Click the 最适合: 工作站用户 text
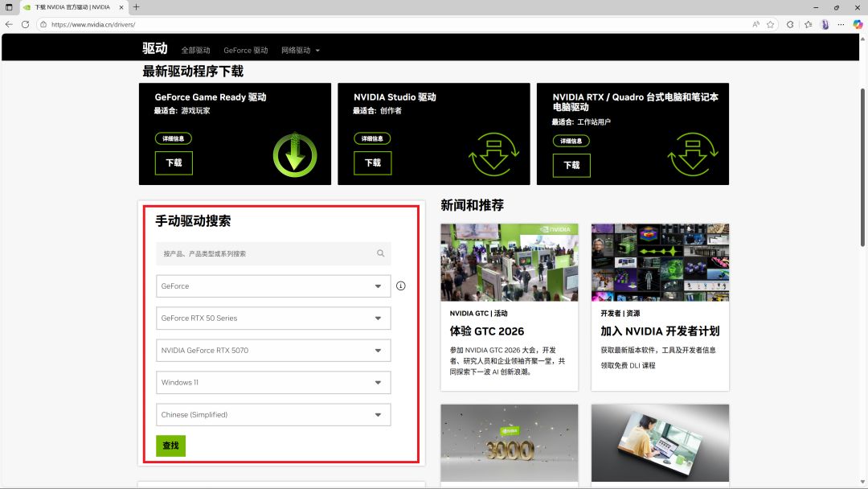Viewport: 868px width, 489px height. [x=581, y=121]
